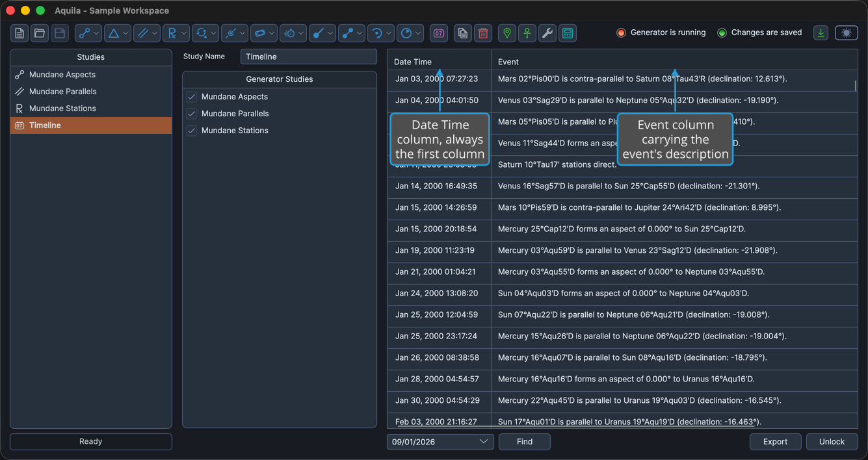Viewport: 868px width, 460px height.
Task: Select the Jan 14, 2000 16:49:35 cell
Action: point(439,186)
